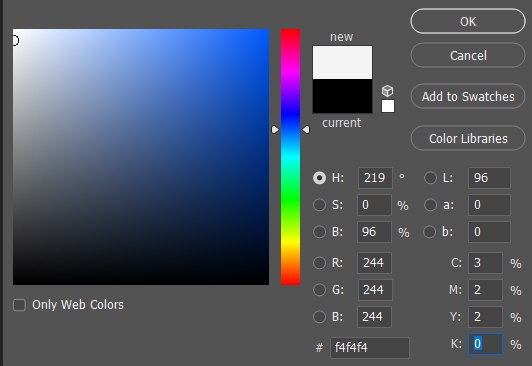
Task: Click the Y yellow field showing 2
Action: click(x=486, y=317)
